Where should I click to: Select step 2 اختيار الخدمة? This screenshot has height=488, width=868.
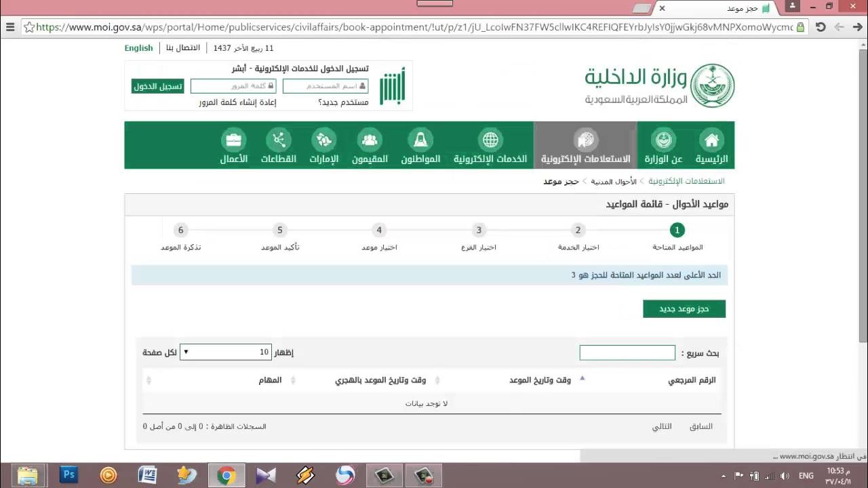[x=578, y=230]
